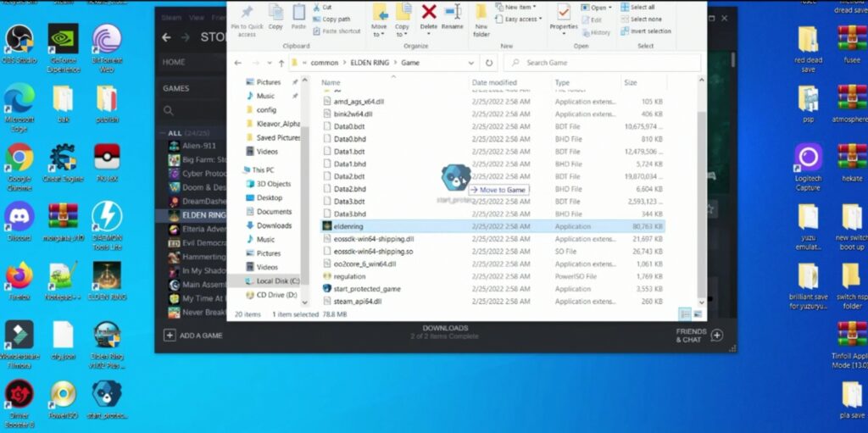Click Paste shortcut in ribbon
868x433 pixels.
337,31
